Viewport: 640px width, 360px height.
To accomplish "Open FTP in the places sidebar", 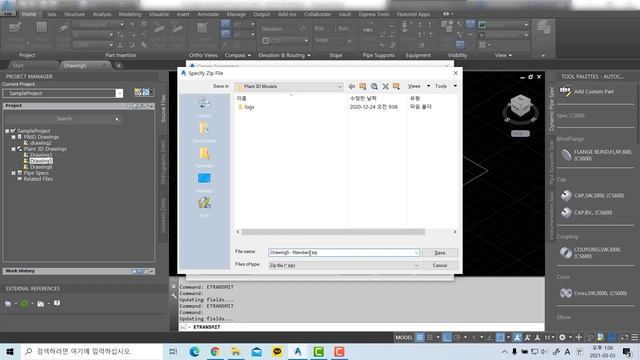I will click(204, 207).
